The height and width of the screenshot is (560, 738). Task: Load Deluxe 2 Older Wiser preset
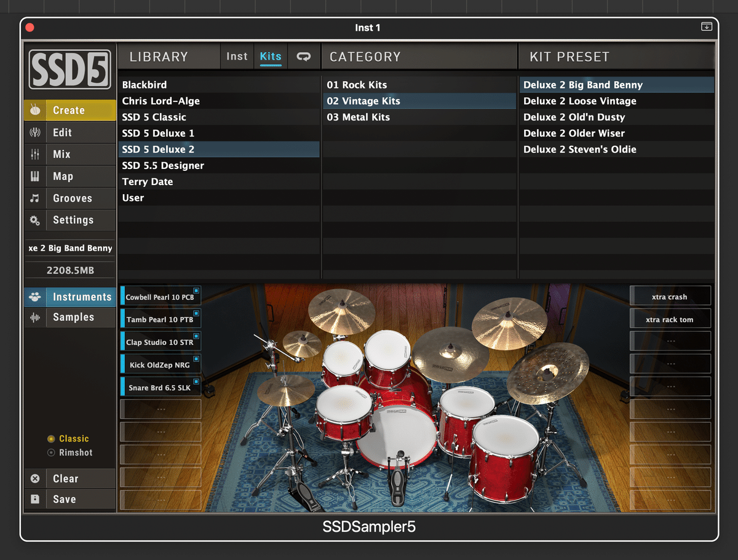pos(617,133)
